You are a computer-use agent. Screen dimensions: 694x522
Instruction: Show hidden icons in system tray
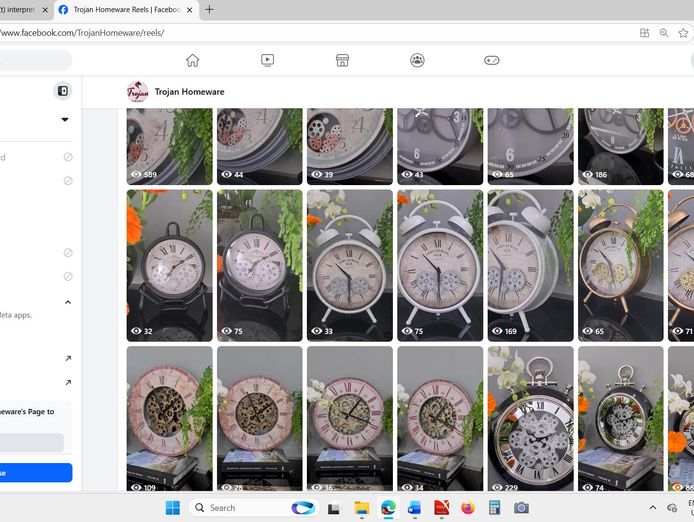pos(653,508)
